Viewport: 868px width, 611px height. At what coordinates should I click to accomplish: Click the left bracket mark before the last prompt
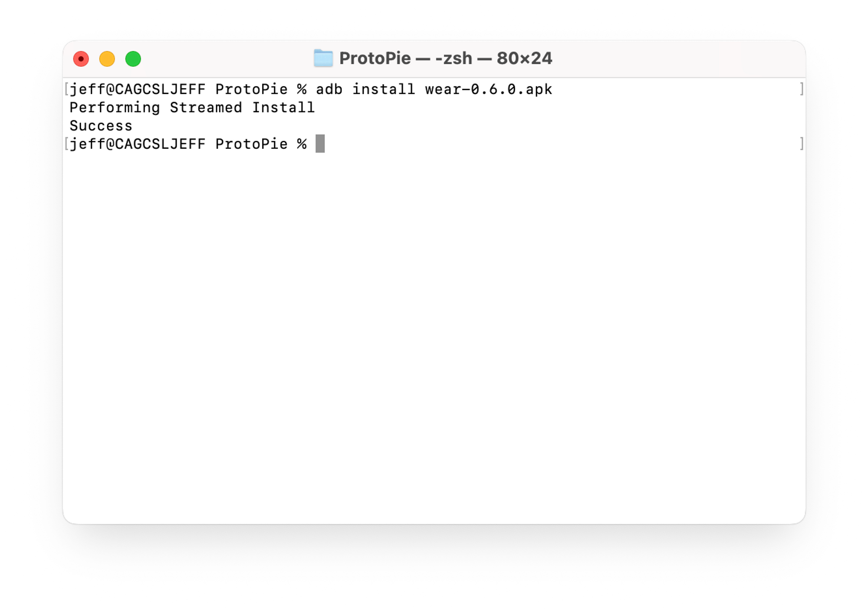tap(66, 144)
